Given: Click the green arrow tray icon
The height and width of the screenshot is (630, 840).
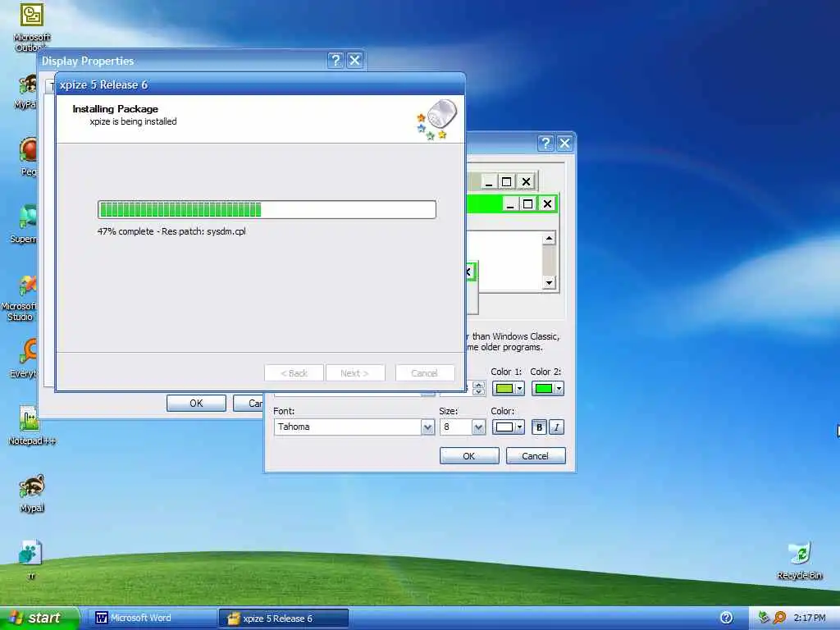Looking at the screenshot, I should coord(764,618).
